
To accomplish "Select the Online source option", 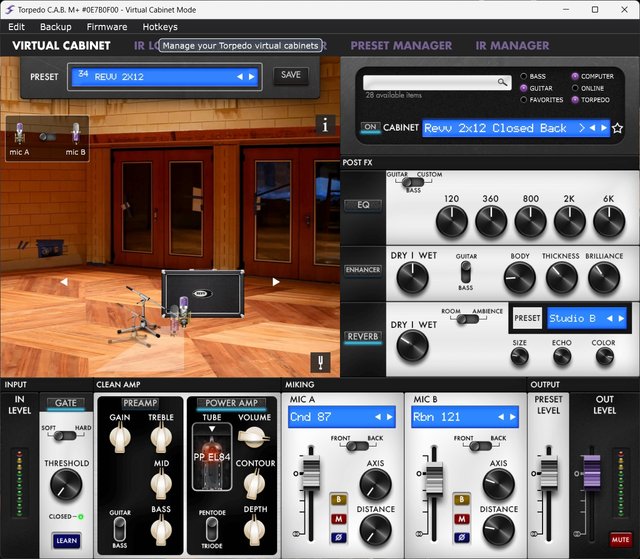I will click(x=575, y=88).
